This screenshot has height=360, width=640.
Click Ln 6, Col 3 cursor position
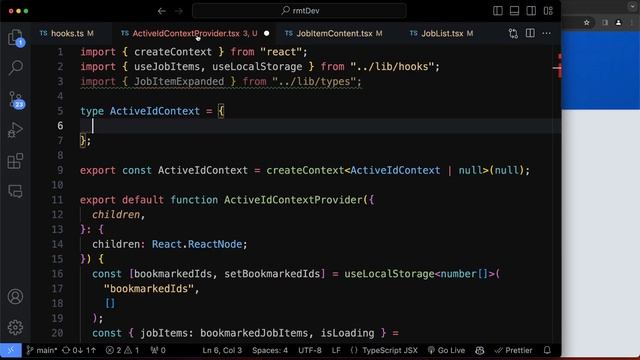[222, 350]
